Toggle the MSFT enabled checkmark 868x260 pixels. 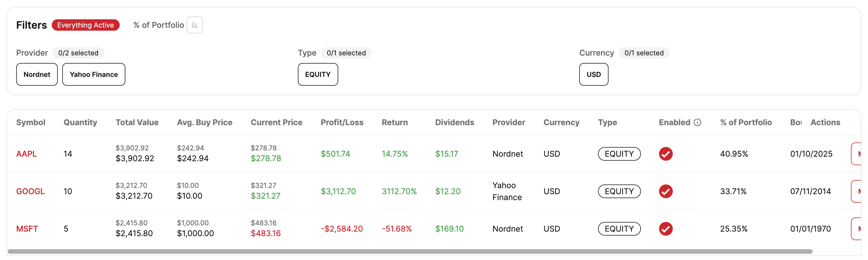665,229
